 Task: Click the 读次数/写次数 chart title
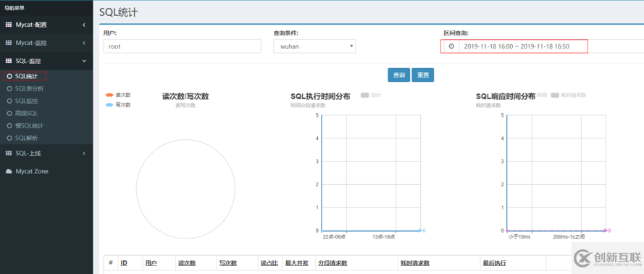coord(185,96)
